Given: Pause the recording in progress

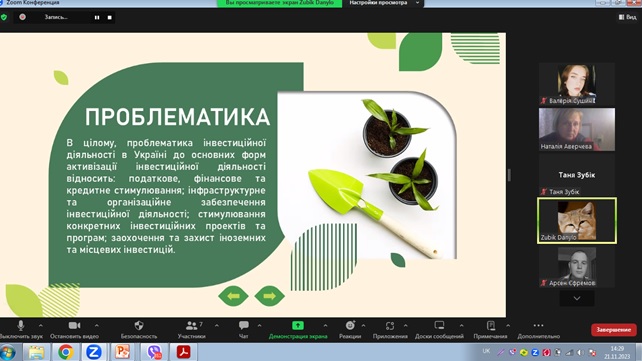Looking at the screenshot, I should point(97,17).
